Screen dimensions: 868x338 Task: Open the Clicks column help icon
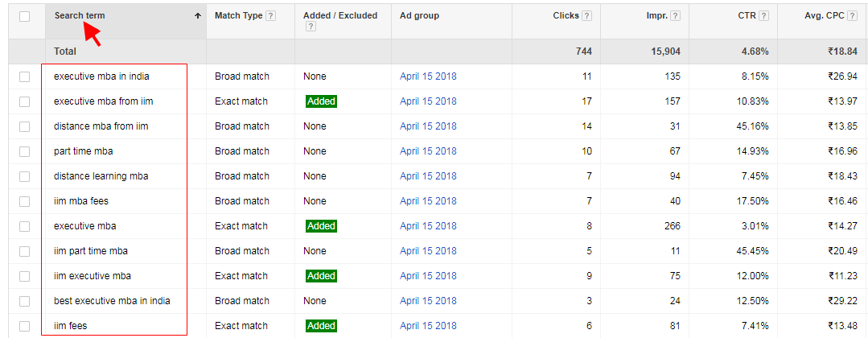click(587, 16)
